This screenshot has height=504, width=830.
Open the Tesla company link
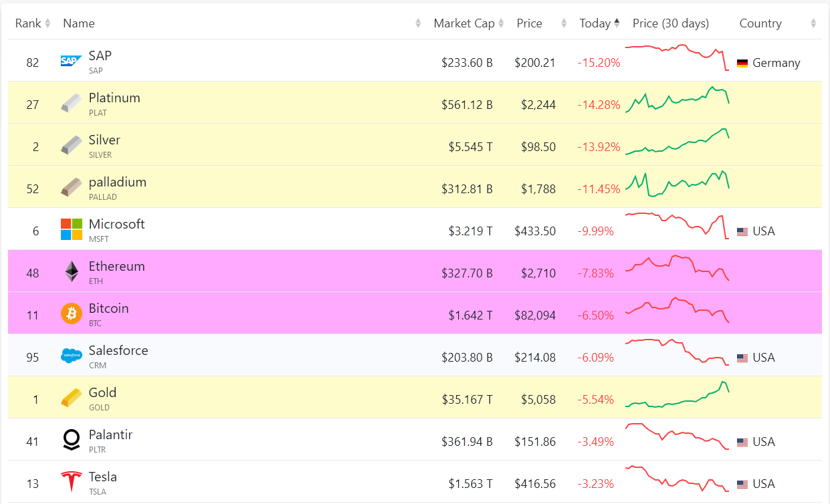coord(103,477)
